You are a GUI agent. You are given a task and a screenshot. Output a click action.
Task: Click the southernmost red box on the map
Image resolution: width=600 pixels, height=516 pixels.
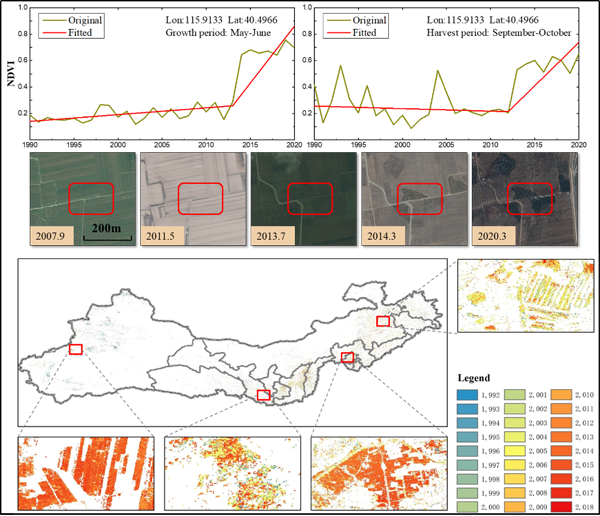click(263, 395)
